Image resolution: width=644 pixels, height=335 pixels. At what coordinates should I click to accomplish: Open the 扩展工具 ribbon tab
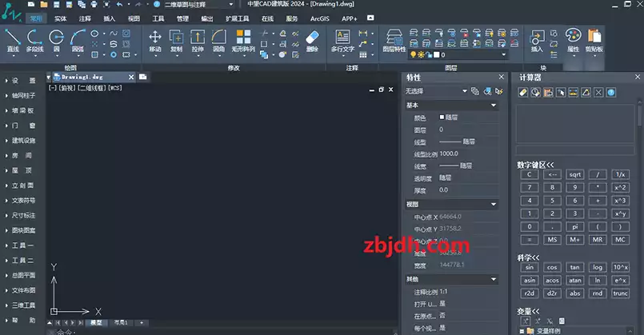tap(237, 18)
